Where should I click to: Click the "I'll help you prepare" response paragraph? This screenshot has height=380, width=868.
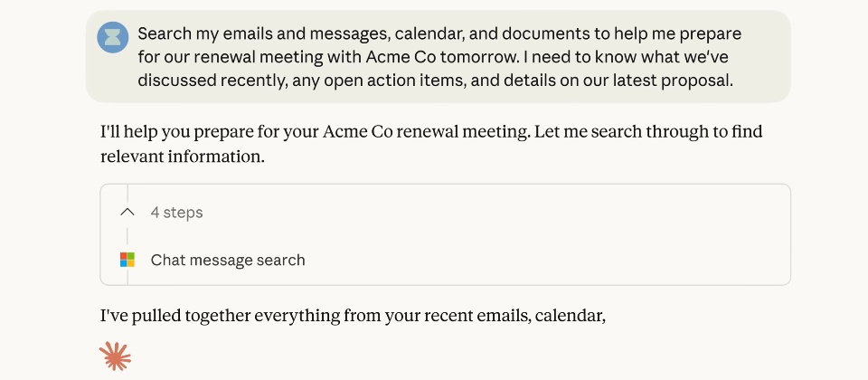431,144
